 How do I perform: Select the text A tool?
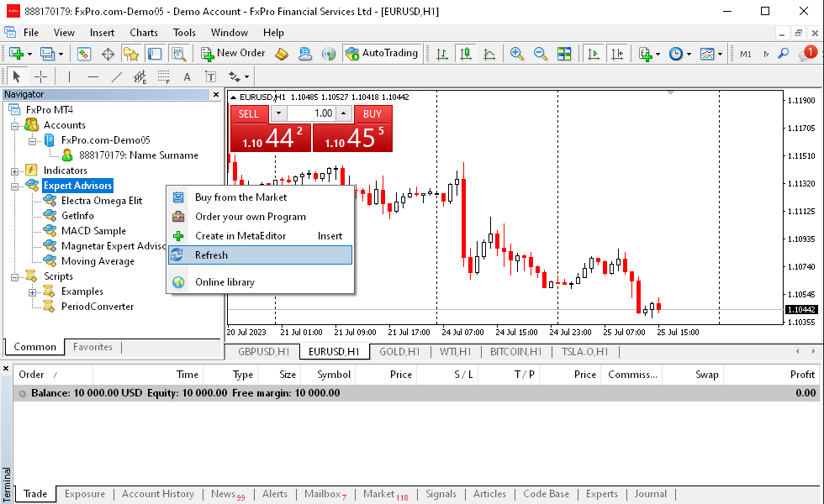point(187,77)
